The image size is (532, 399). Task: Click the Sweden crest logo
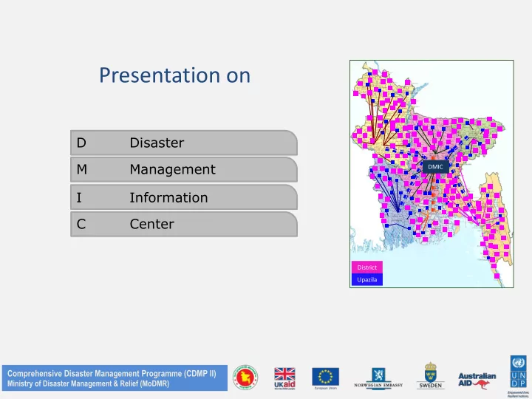(x=431, y=375)
